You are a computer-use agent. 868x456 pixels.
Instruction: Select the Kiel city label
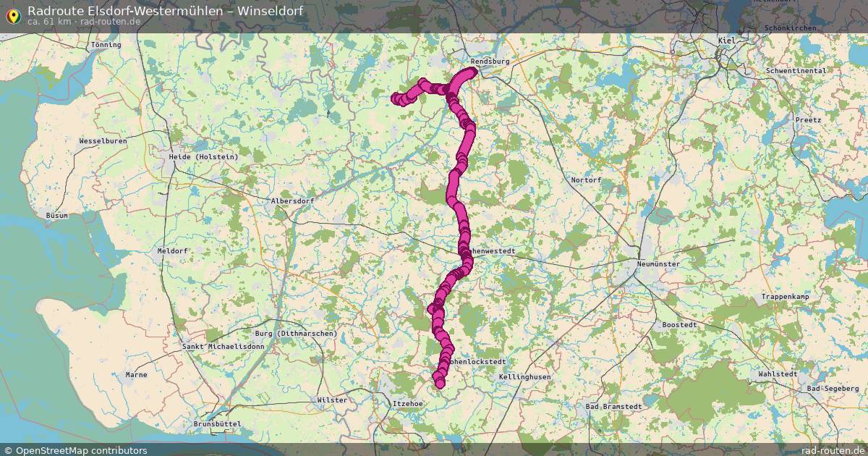[x=727, y=41]
